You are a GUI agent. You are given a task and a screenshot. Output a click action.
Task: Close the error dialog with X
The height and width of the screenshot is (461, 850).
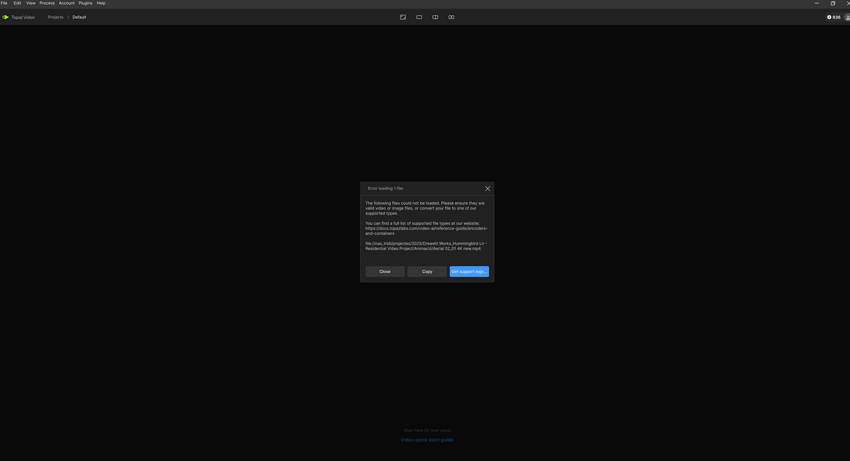(487, 189)
